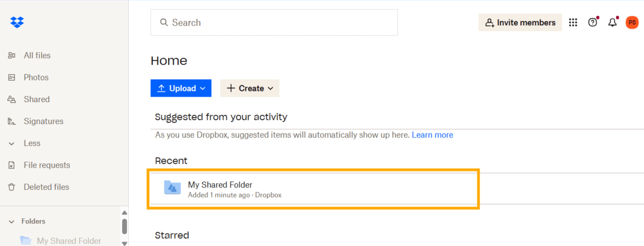Image resolution: width=644 pixels, height=246 pixels.
Task: Open the Shared section
Action: pos(36,100)
